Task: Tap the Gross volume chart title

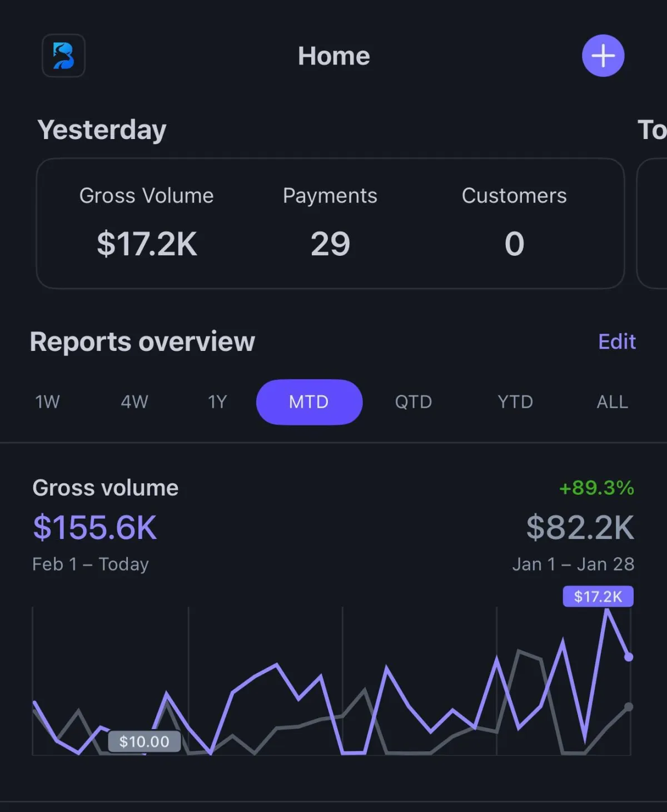Action: click(106, 488)
